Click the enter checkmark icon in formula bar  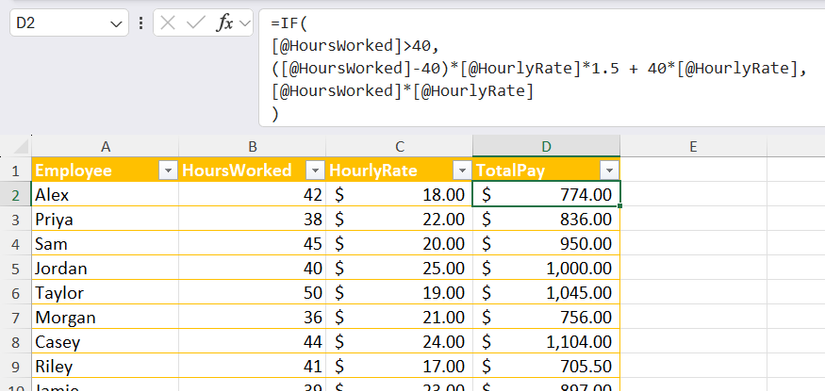pyautogui.click(x=196, y=23)
